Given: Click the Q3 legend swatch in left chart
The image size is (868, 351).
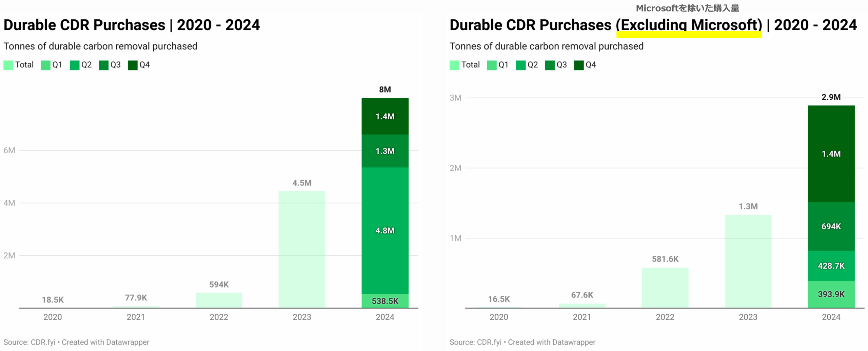Looking at the screenshot, I should click(x=104, y=65).
